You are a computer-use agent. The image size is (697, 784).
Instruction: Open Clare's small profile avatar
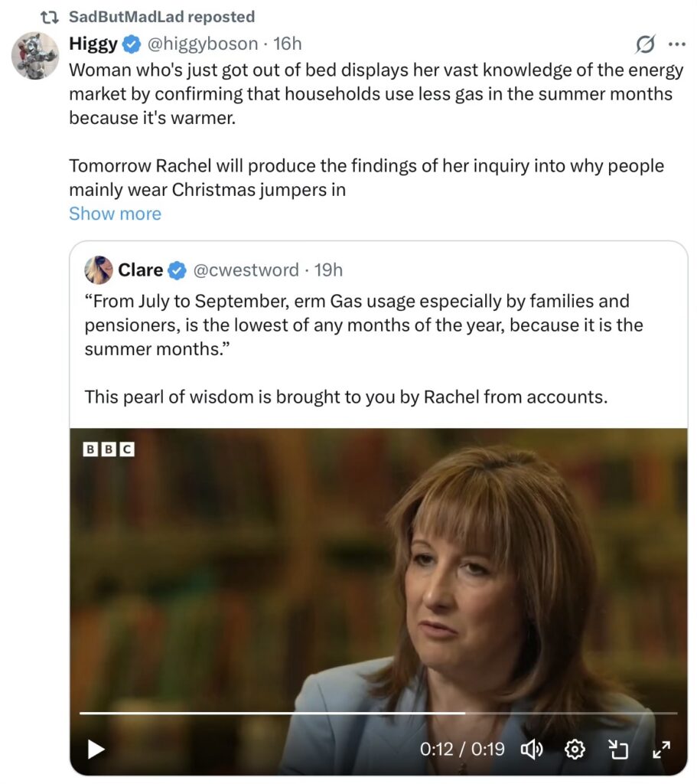coord(99,269)
